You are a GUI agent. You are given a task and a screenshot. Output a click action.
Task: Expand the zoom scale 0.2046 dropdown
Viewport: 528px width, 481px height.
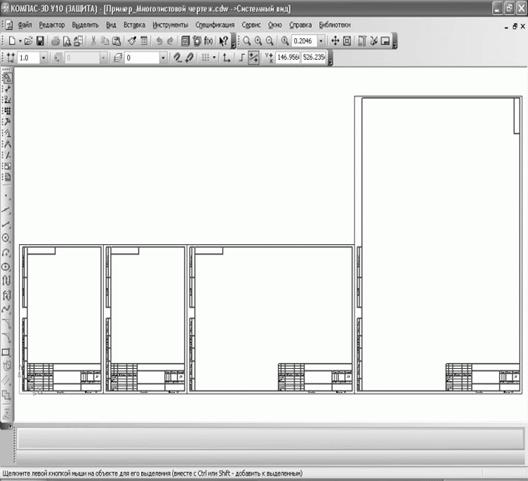point(321,41)
